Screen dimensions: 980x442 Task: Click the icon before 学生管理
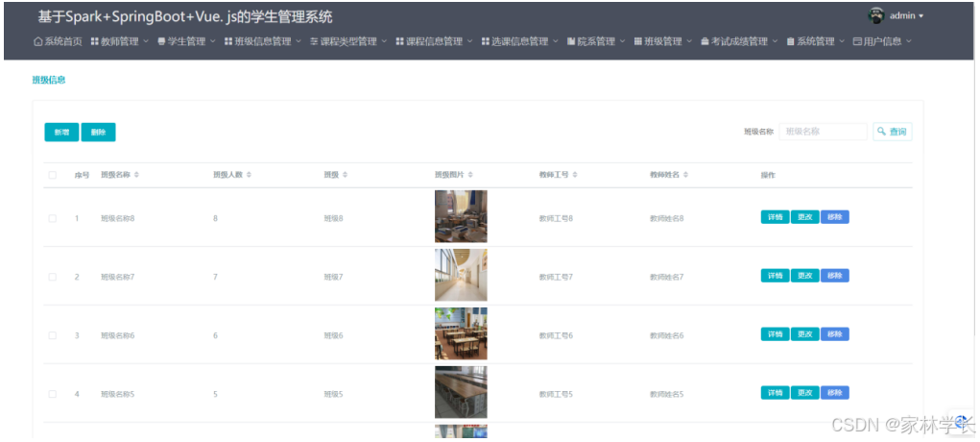(x=161, y=41)
